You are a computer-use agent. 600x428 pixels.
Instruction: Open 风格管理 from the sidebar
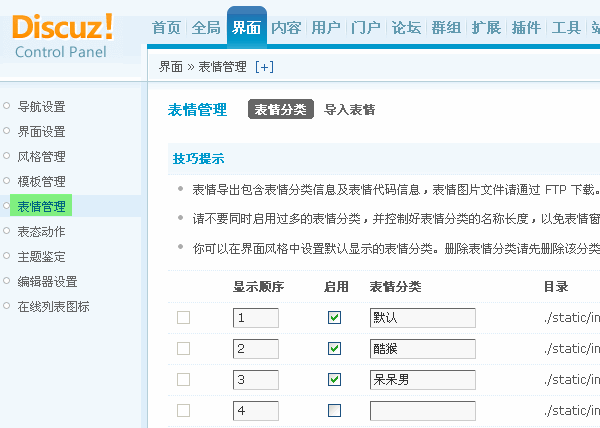click(41, 157)
